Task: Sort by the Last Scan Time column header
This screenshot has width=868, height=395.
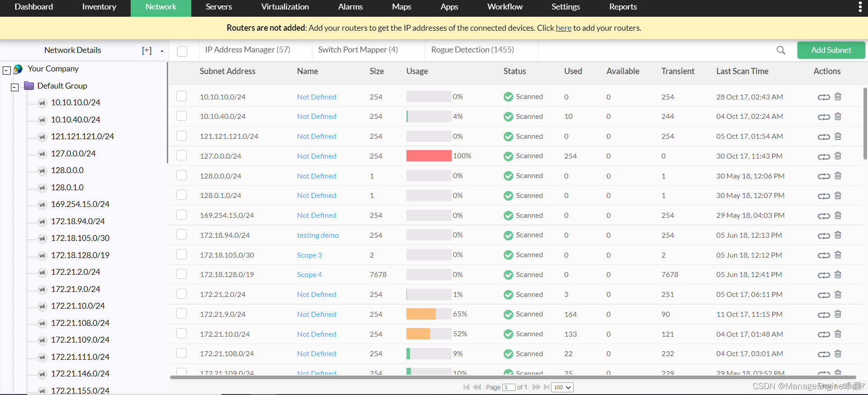Action: 742,71
